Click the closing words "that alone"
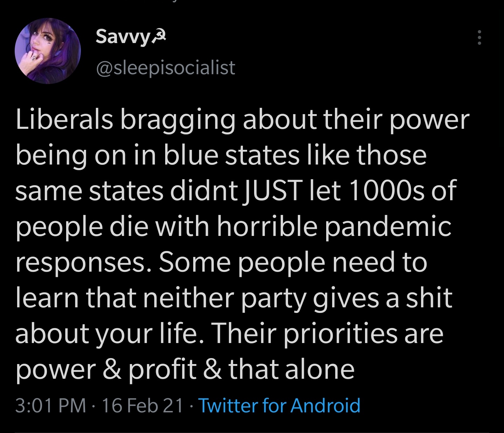 (292, 370)
